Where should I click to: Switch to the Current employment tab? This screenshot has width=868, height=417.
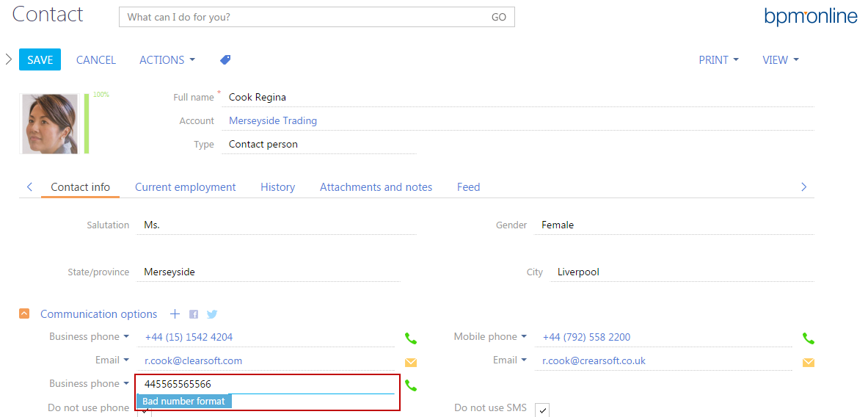(x=185, y=187)
